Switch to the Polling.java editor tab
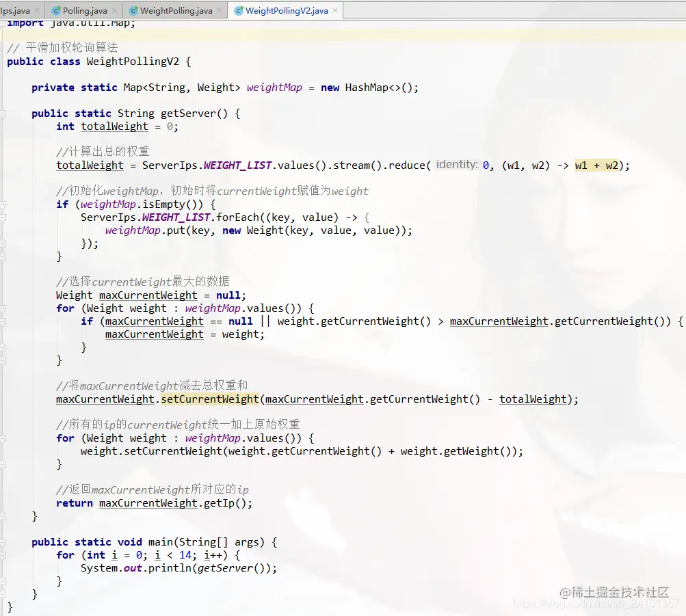 pos(84,10)
